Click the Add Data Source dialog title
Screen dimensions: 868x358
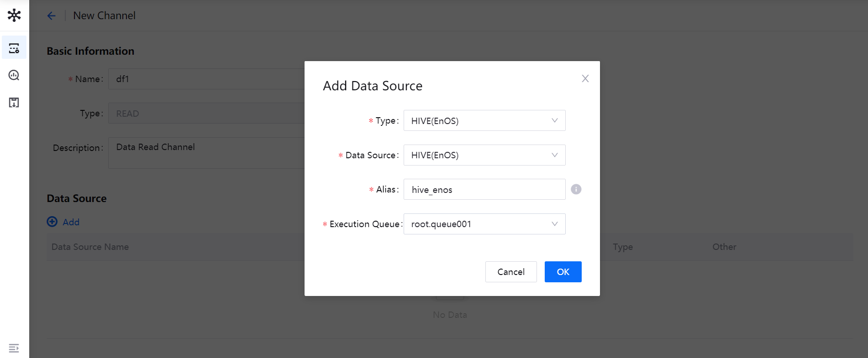373,86
